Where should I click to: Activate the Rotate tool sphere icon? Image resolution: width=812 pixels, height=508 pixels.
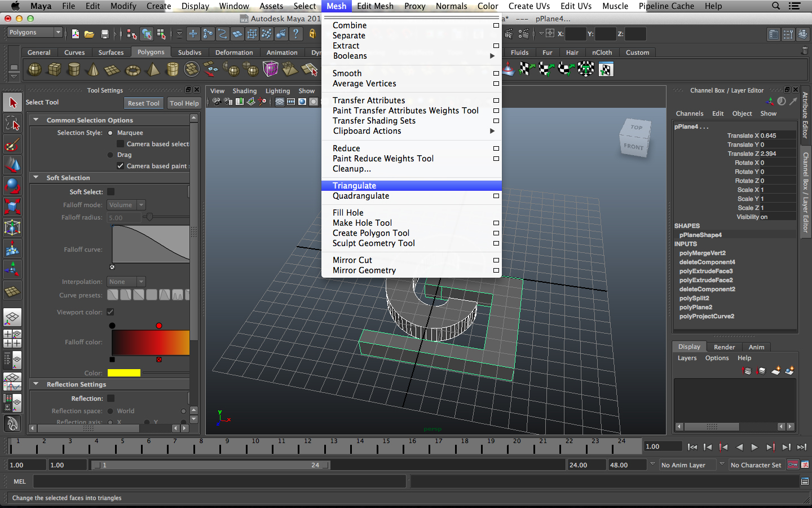(x=12, y=186)
